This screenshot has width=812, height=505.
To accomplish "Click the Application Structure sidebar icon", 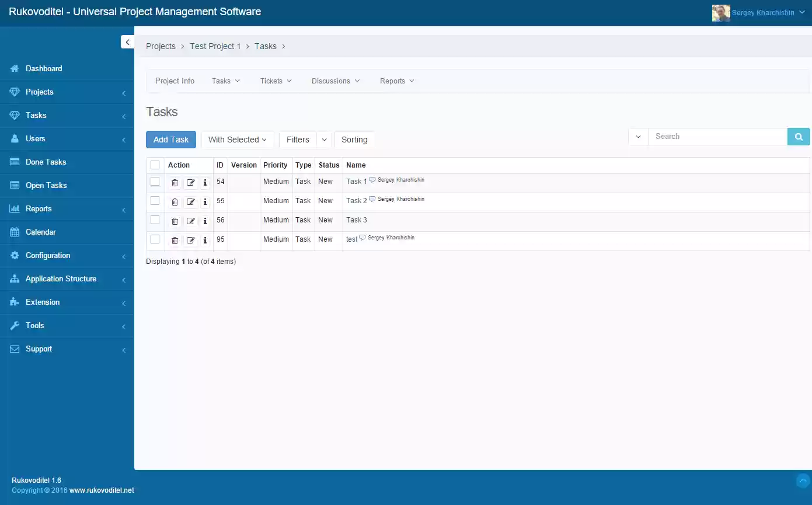I will tap(13, 278).
